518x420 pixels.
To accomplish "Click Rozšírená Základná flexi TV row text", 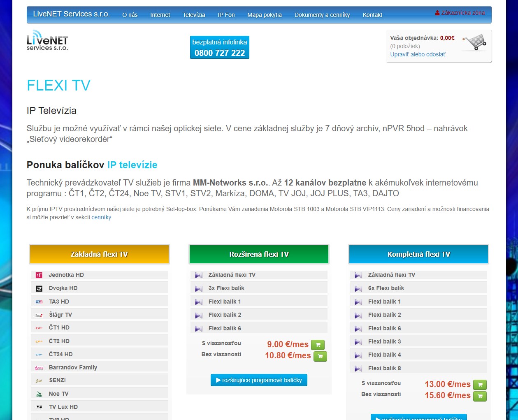I will 232,275.
